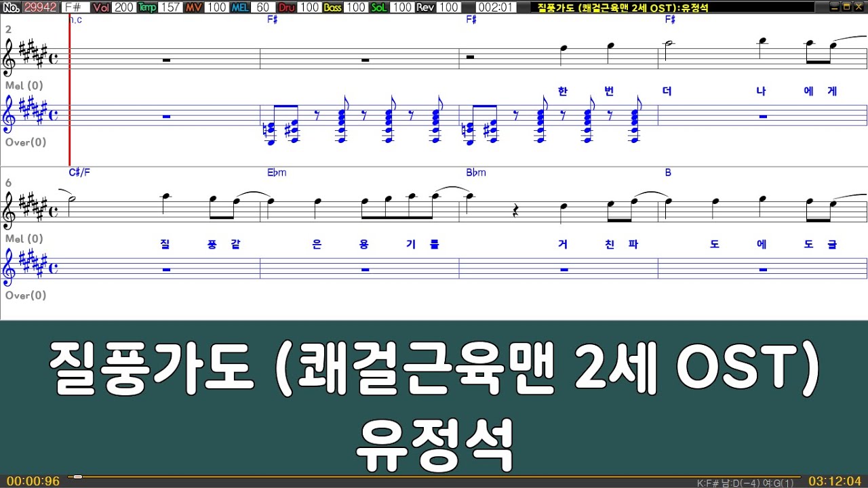
Task: Select the melody value 60
Action: point(263,7)
